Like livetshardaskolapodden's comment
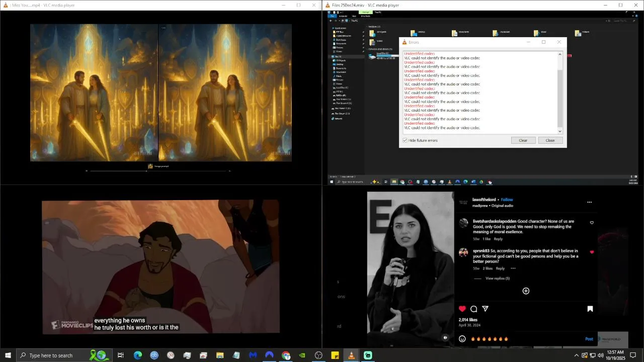Image resolution: width=644 pixels, height=362 pixels. (x=592, y=222)
